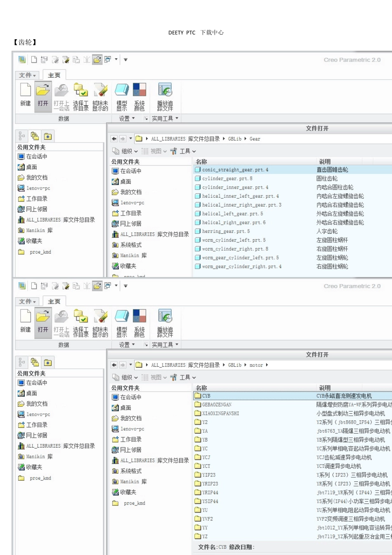
Task: Click quick-access open folder icon in Gear window
Action: pyautogui.click(x=97, y=59)
